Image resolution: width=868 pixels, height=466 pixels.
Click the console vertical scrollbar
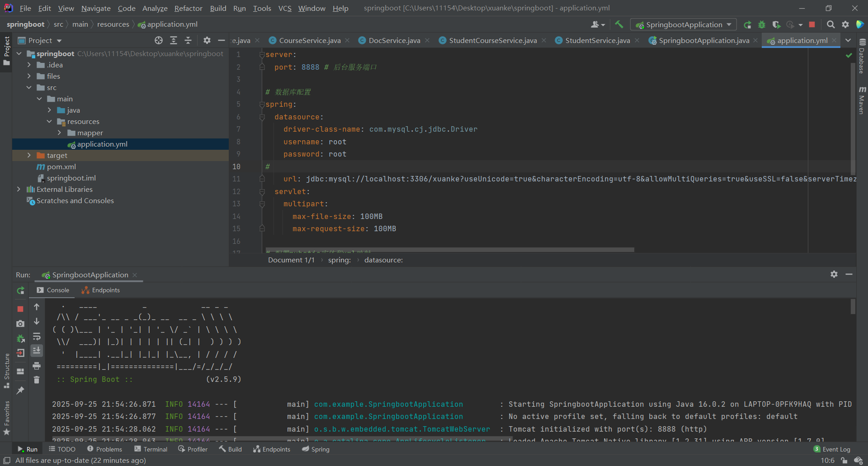click(x=853, y=306)
